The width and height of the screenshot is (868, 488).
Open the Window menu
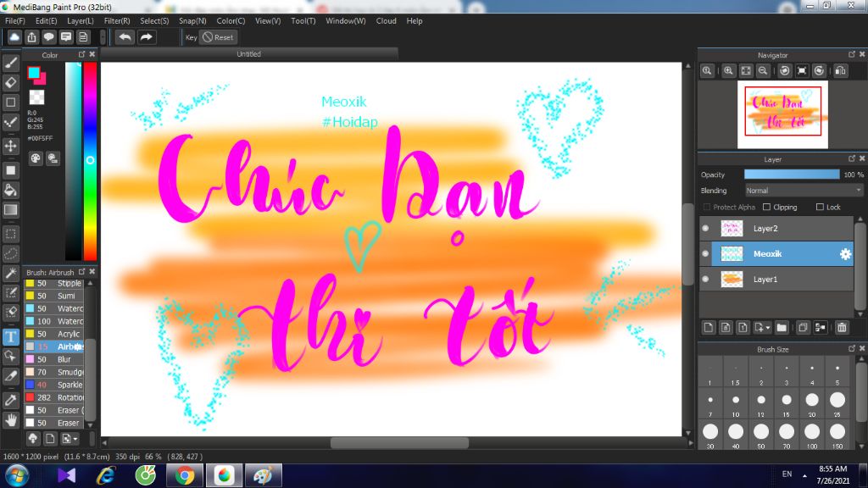(346, 21)
